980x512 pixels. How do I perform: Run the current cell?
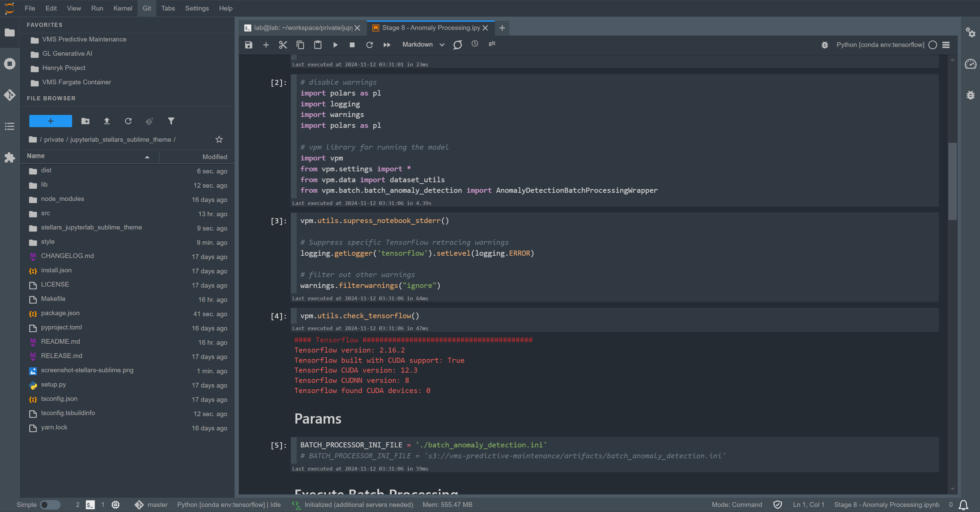pyautogui.click(x=335, y=45)
